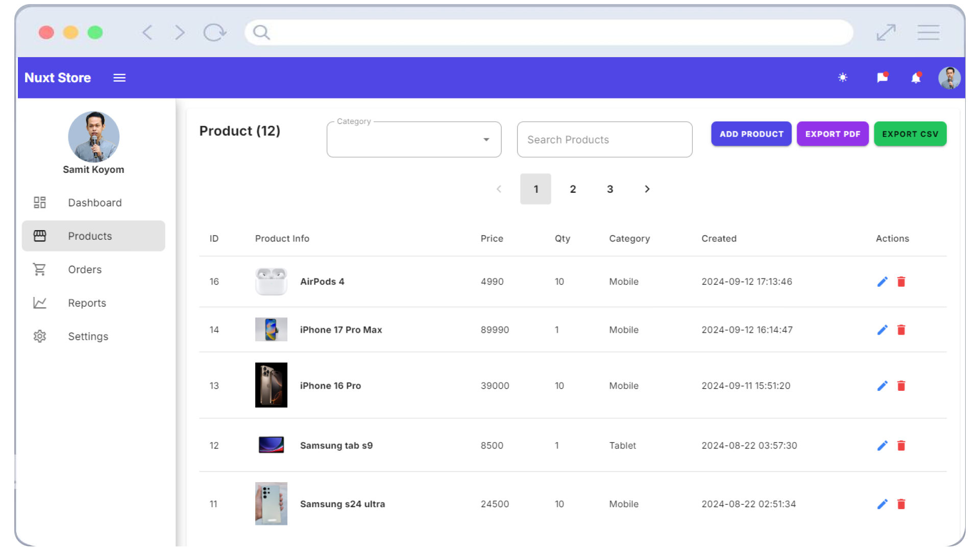Click the Category column header
This screenshot has width=980, height=551.
point(629,239)
